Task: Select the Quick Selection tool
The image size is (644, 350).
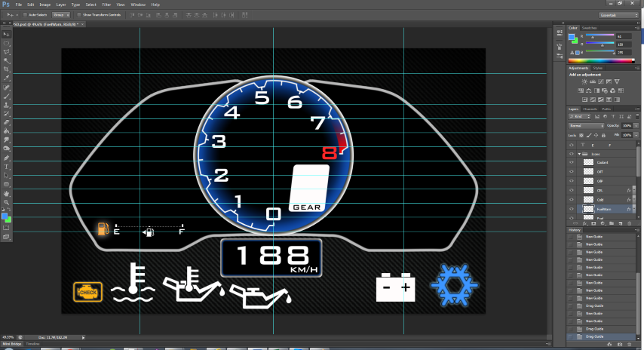Action: pyautogui.click(x=7, y=61)
